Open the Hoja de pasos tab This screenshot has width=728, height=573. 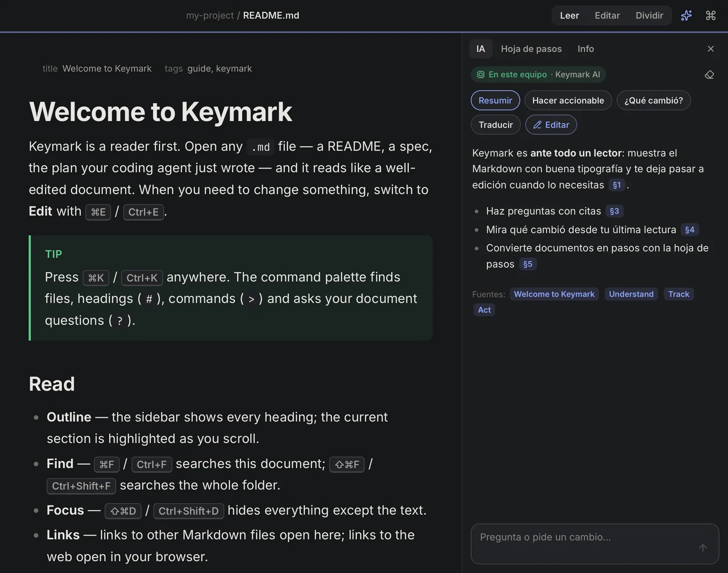click(x=531, y=49)
